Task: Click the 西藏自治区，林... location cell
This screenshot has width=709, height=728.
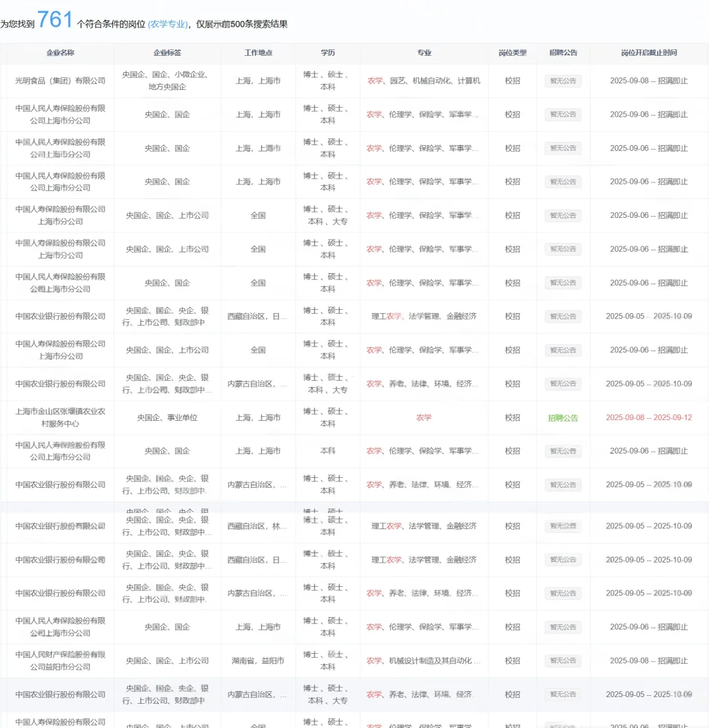Action: (x=258, y=526)
